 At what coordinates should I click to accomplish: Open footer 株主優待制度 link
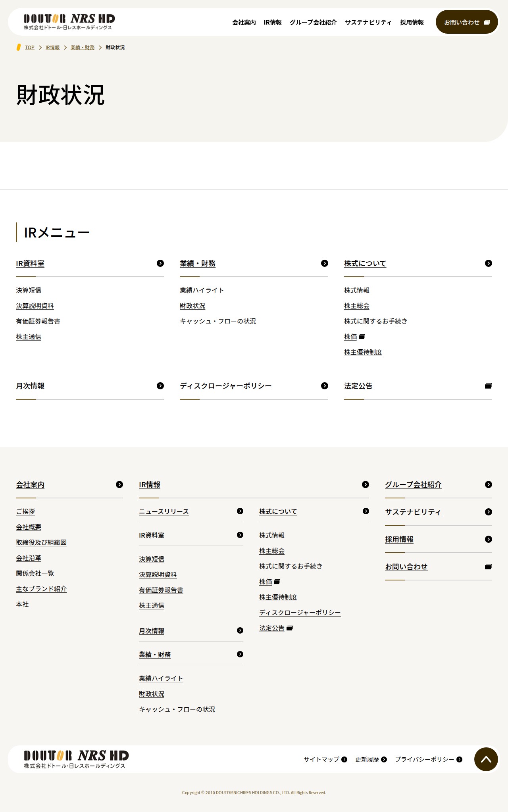click(278, 597)
